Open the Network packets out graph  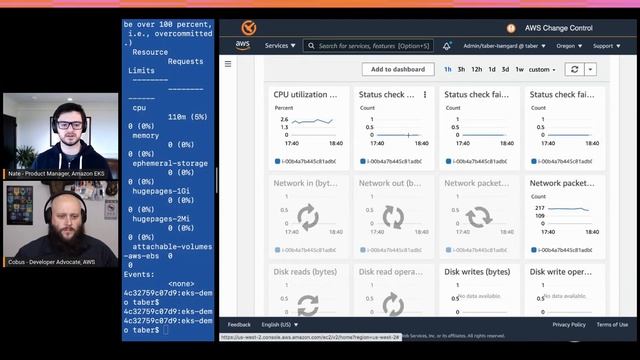tap(565, 216)
